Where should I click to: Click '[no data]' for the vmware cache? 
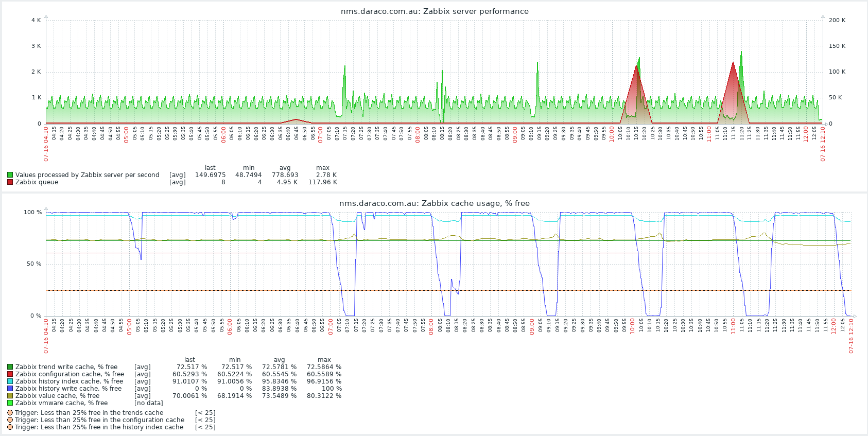point(148,403)
